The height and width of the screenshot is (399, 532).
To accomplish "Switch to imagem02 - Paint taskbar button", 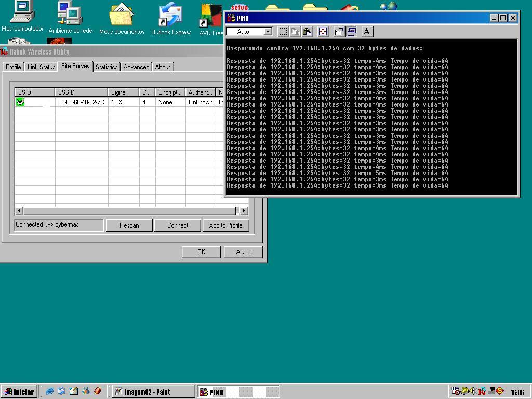I will [x=153, y=392].
